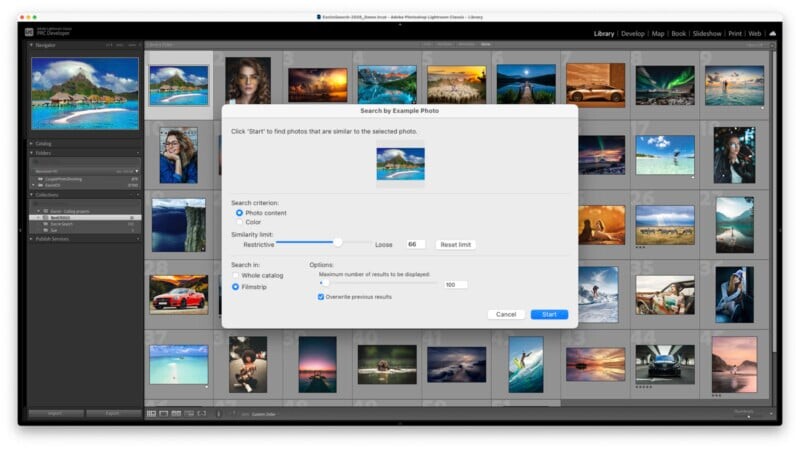
Task: Open Survey view in toolbar
Action: (188, 413)
